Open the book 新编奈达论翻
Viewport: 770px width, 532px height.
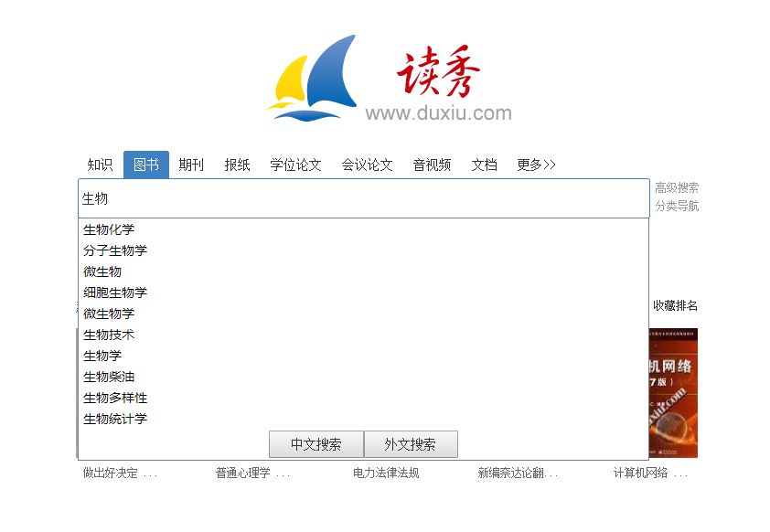coord(519,473)
